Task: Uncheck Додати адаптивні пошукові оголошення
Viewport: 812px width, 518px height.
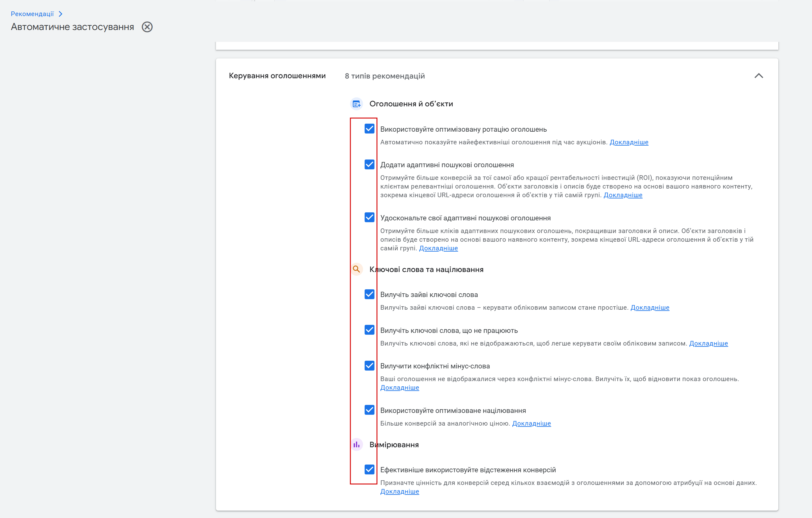Action: point(369,164)
